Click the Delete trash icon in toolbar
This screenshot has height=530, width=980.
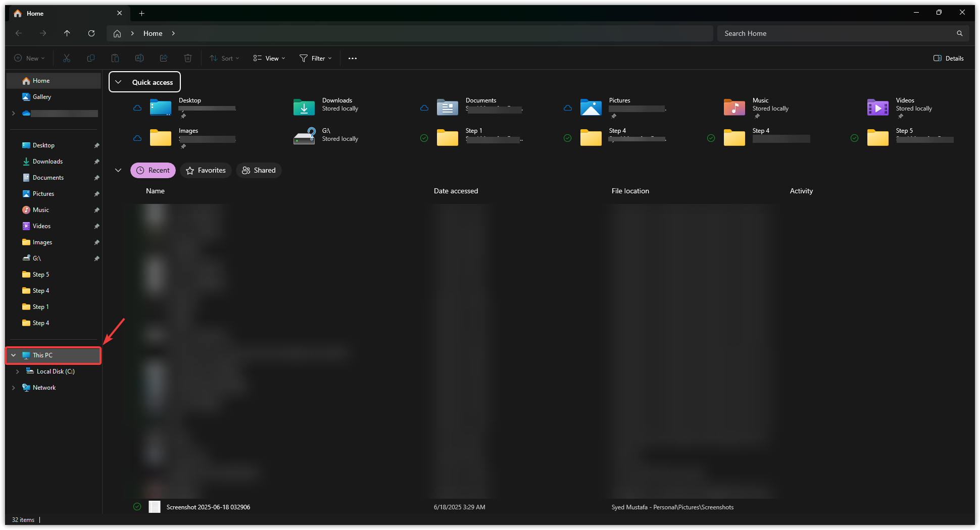point(188,59)
